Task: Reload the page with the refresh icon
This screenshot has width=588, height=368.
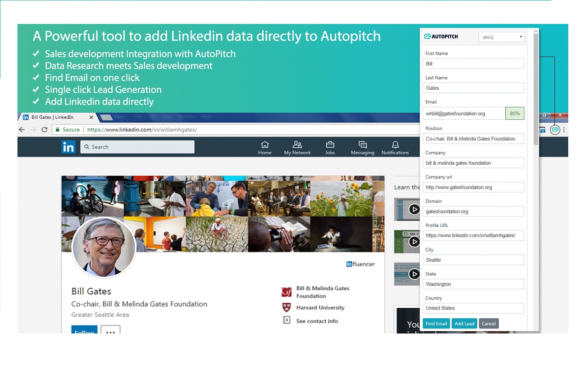Action: click(44, 130)
